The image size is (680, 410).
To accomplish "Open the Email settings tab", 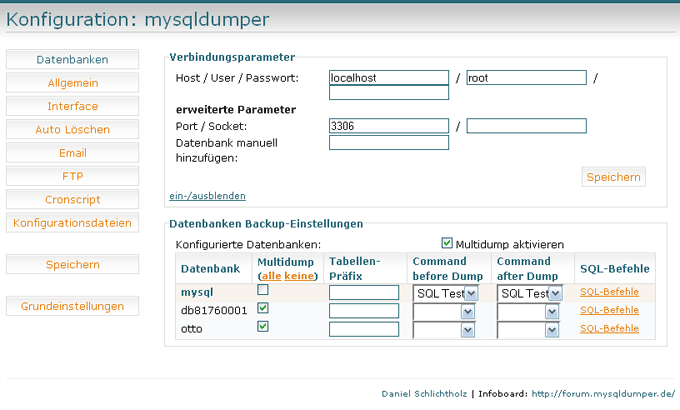I will coord(72,153).
